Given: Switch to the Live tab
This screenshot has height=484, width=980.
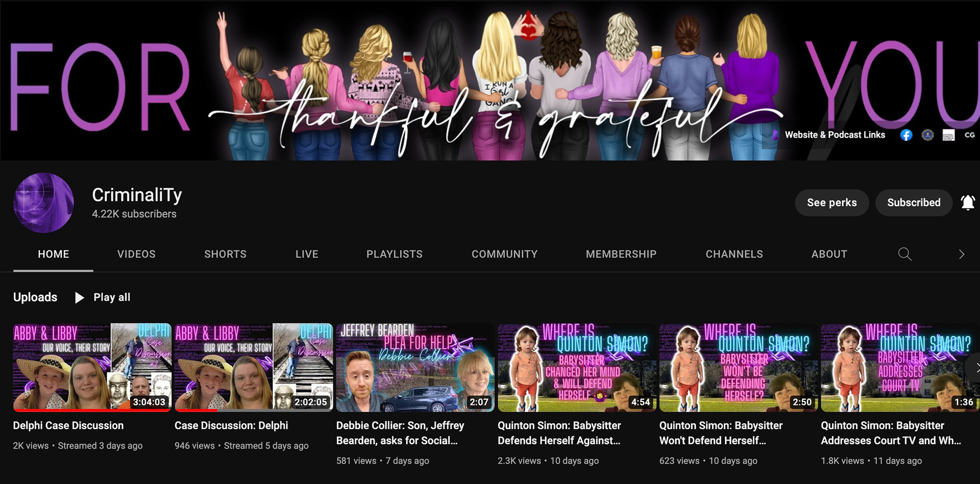Looking at the screenshot, I should click(307, 254).
